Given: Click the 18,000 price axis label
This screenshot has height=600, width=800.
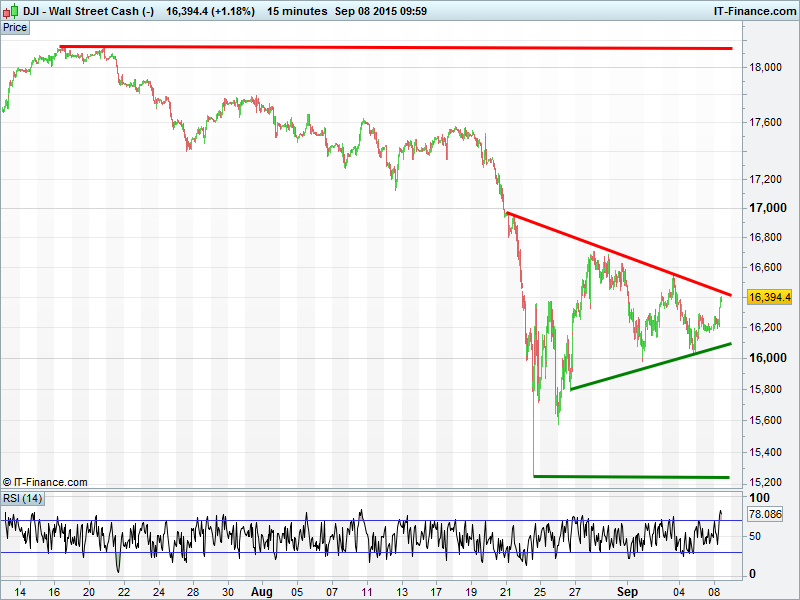Looking at the screenshot, I should pyautogui.click(x=764, y=67).
